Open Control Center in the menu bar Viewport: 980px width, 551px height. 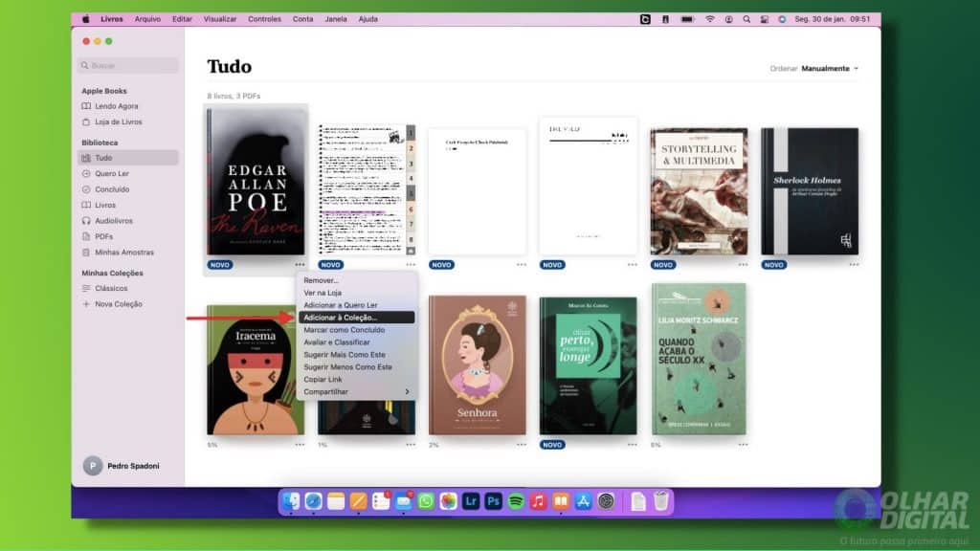[x=764, y=19]
